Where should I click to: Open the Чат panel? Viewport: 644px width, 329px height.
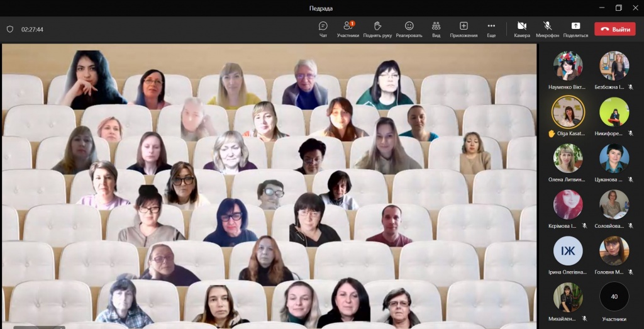[x=323, y=29]
